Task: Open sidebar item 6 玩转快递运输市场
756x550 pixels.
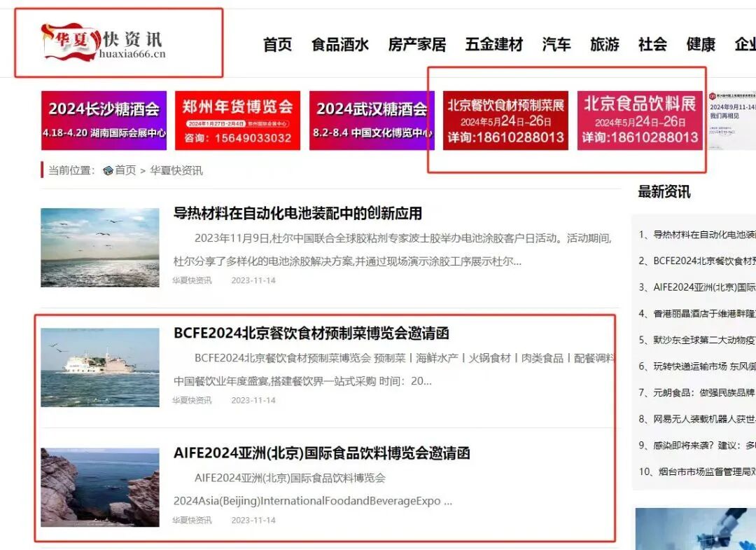Action: click(x=697, y=366)
